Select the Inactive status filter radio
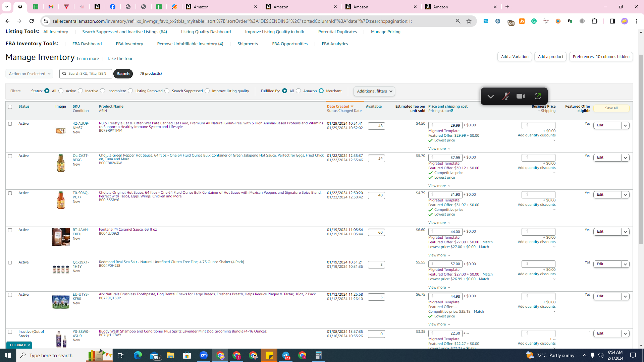644x362 pixels. [x=80, y=91]
